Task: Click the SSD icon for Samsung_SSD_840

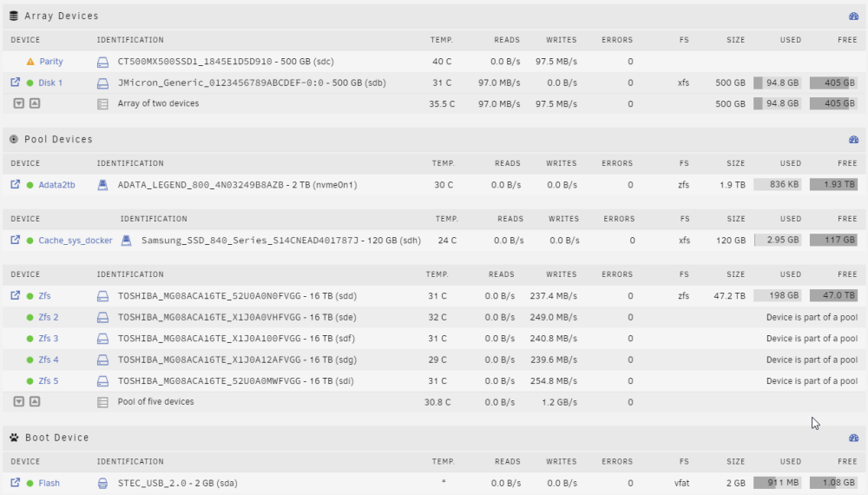Action: tap(126, 241)
